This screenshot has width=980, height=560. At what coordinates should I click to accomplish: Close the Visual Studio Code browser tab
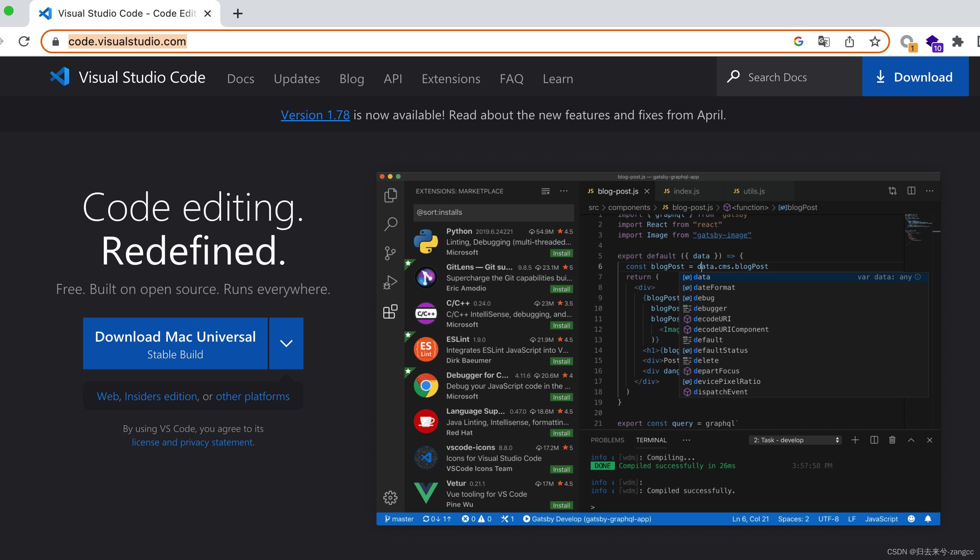click(207, 14)
